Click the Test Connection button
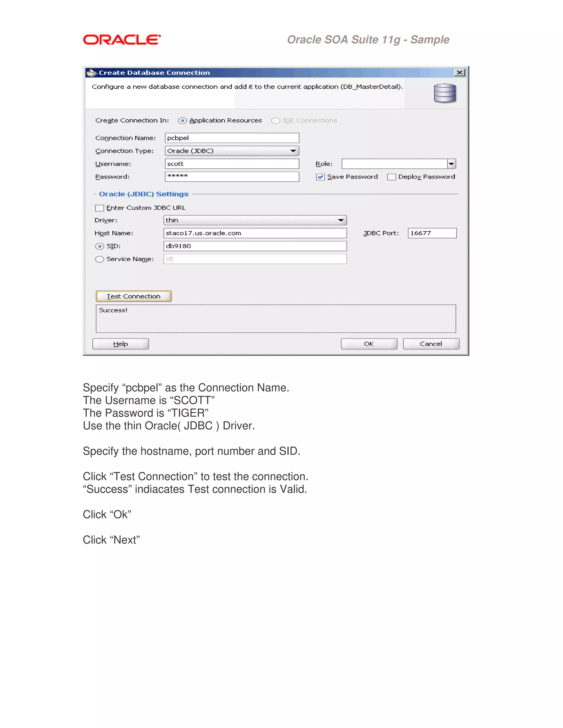 (133, 296)
